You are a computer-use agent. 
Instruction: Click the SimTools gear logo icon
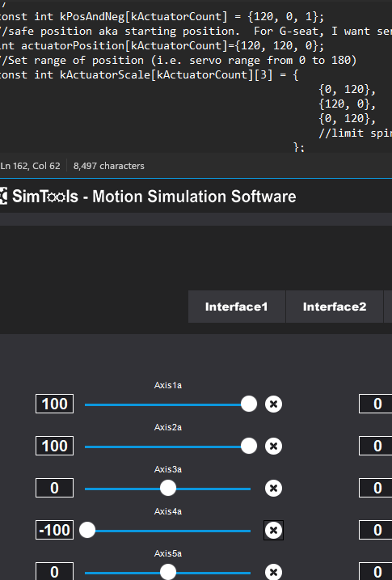click(x=3, y=196)
